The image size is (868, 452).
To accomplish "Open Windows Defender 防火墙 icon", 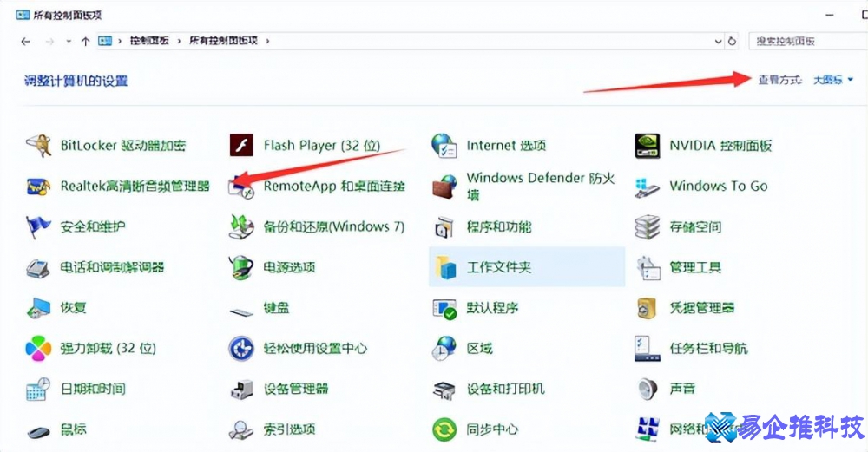I will coord(444,187).
